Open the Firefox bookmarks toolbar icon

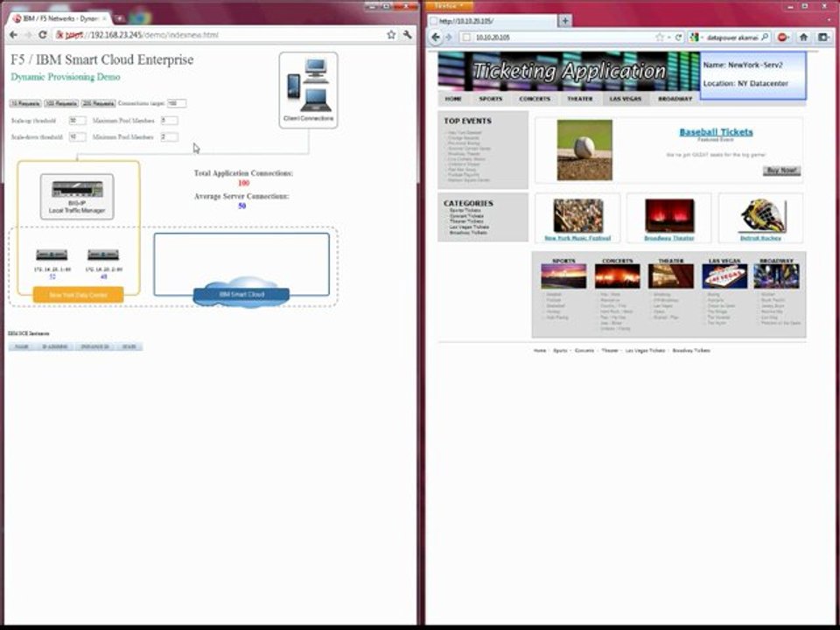click(x=823, y=38)
